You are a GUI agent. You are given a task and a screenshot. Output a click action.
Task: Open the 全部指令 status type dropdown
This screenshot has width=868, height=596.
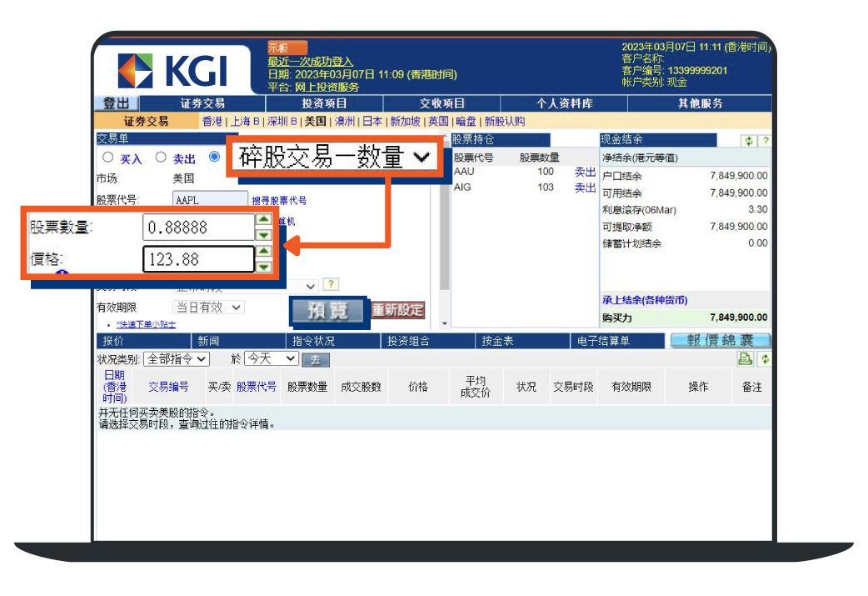177,358
